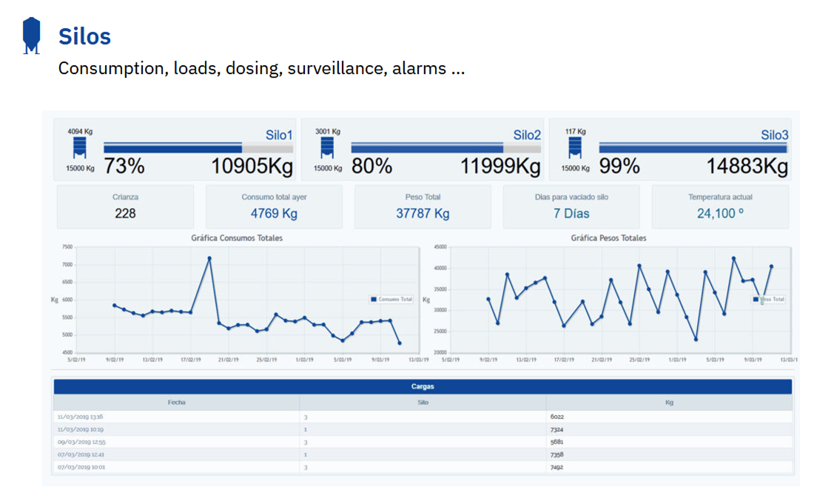Click the Silo column header in Cargas
Viewport: 834px width, 504px height.
(x=423, y=403)
